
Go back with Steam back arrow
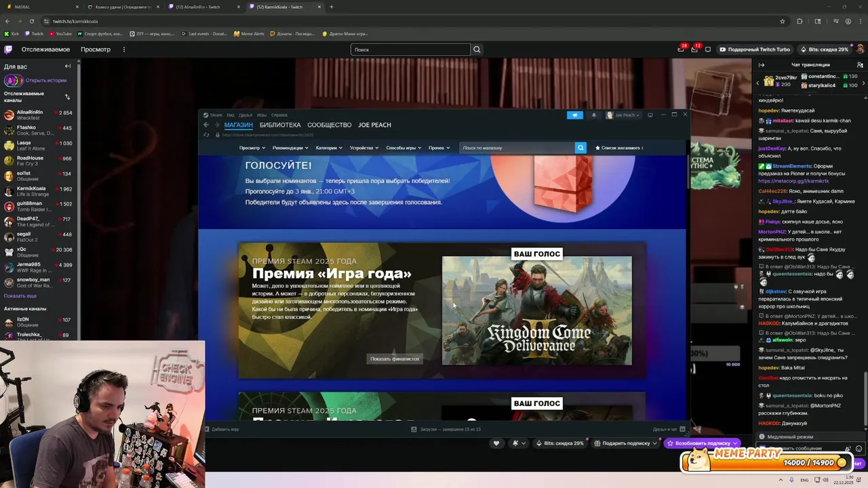(206, 125)
